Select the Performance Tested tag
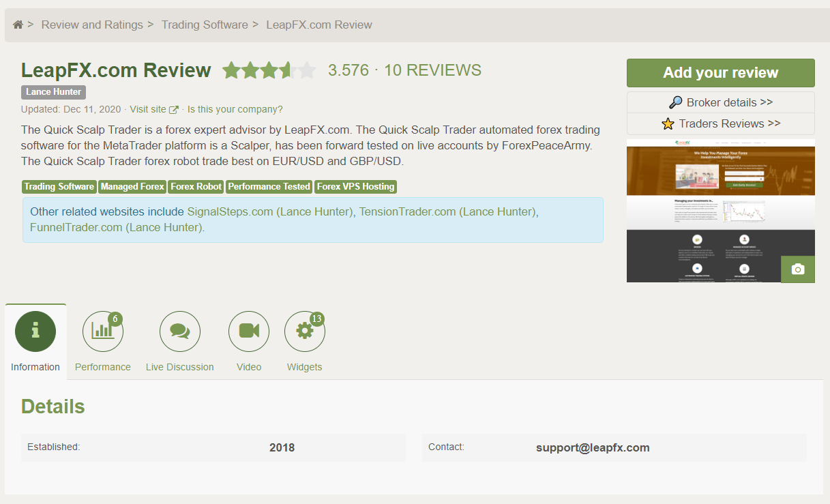This screenshot has height=504, width=830. [x=269, y=186]
